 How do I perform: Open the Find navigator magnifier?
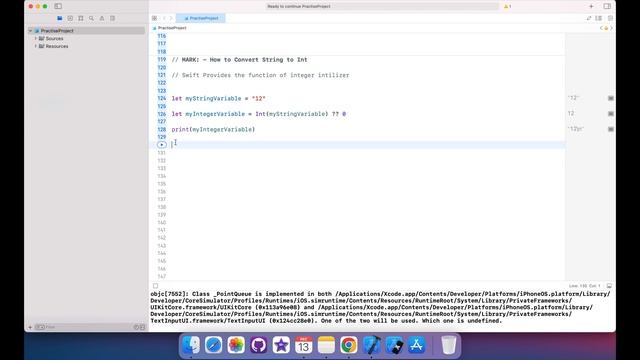coord(91,18)
